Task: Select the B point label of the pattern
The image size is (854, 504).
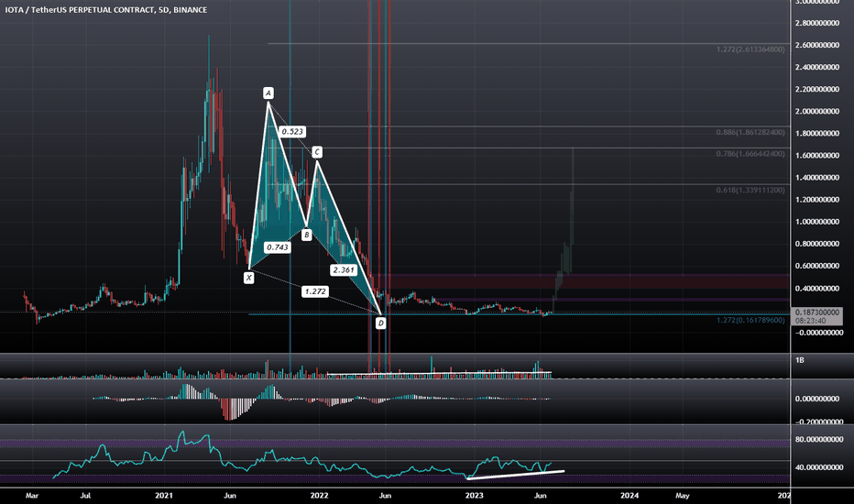Action: click(x=307, y=235)
